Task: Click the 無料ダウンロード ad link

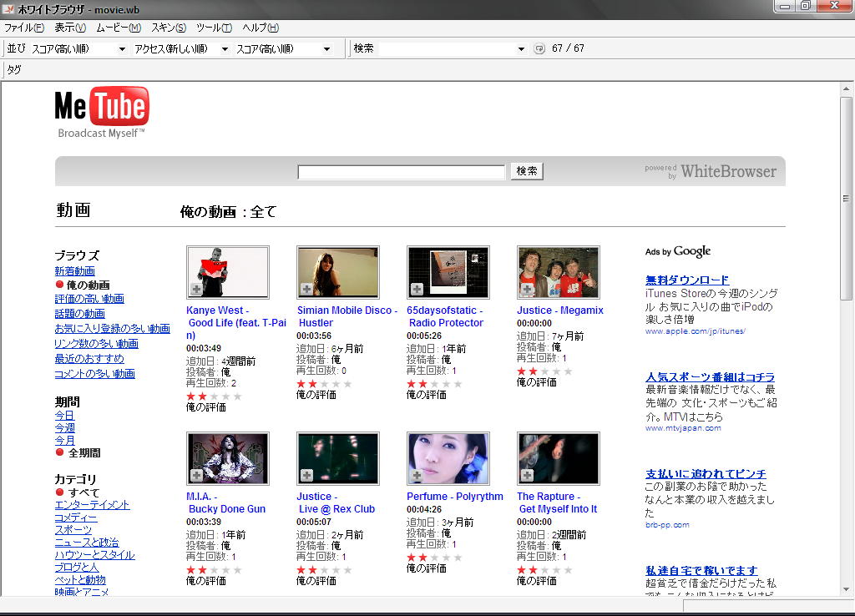Action: click(687, 280)
